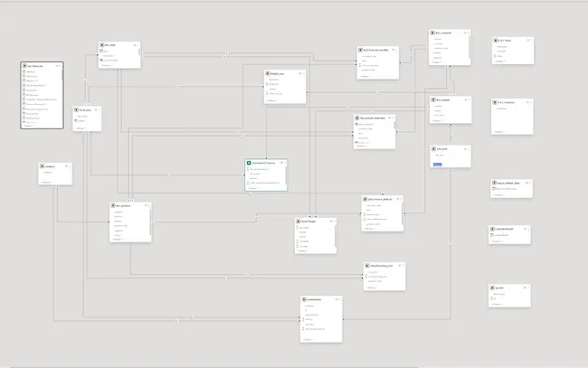Screen dimensions: 588x368
Task: Open more options for marketshare table
Action: (340, 299)
